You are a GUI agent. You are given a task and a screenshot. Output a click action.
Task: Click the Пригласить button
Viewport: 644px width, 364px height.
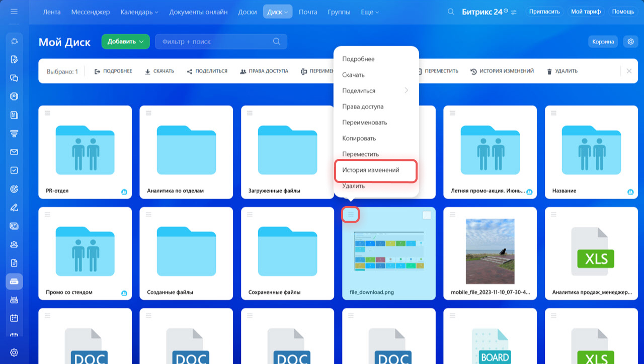545,12
